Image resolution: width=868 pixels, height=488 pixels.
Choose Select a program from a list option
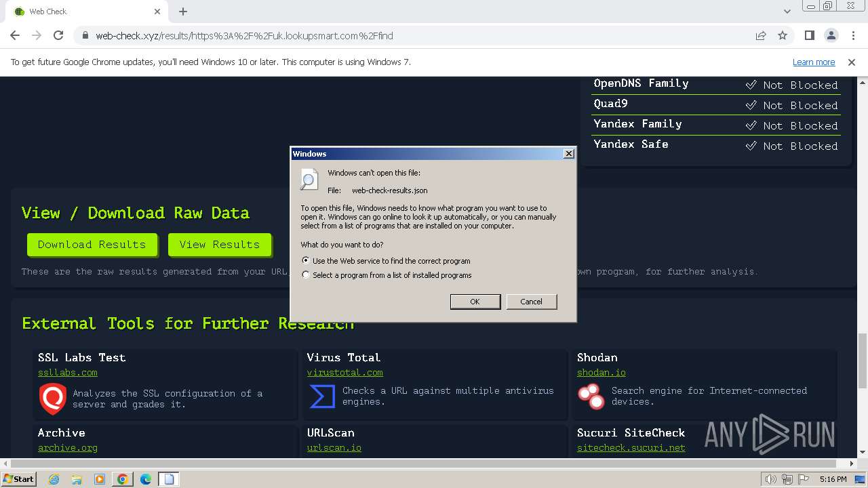click(306, 275)
